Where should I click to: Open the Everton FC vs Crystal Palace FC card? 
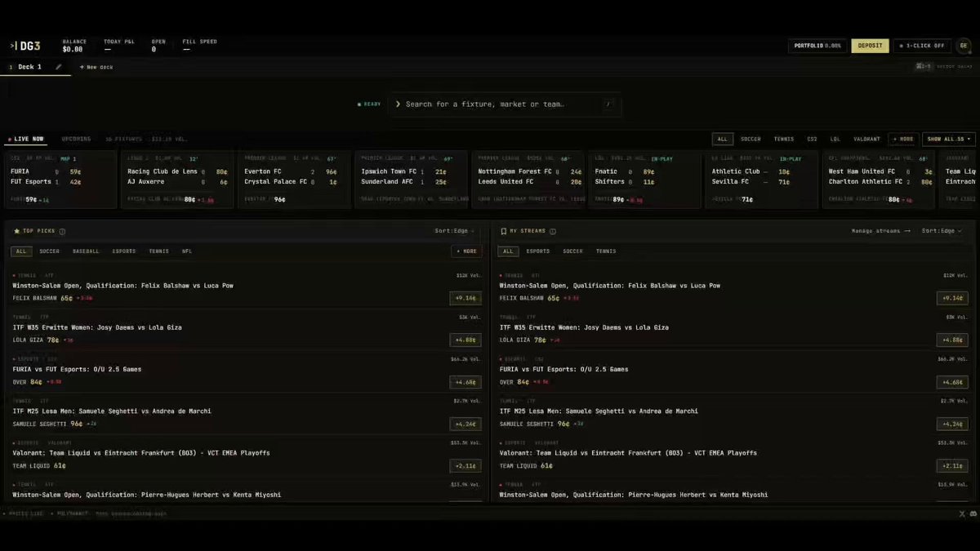click(295, 180)
